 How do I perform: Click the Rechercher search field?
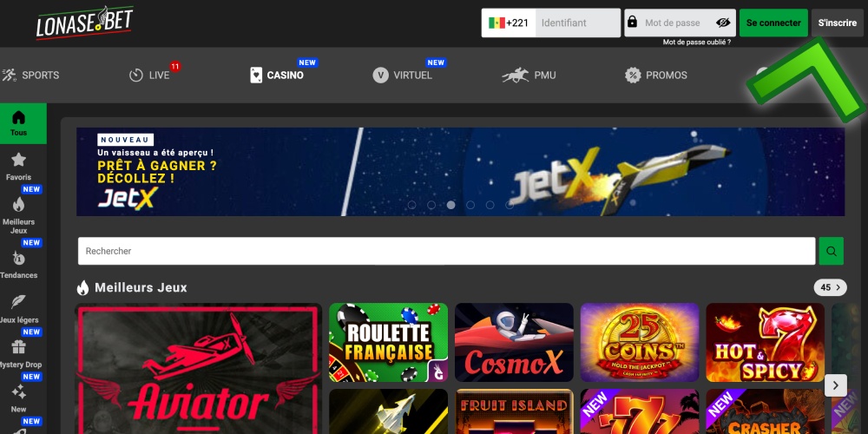tap(447, 251)
